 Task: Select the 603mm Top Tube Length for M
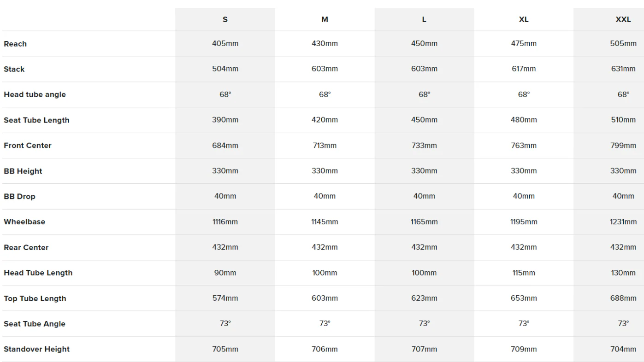[x=325, y=298]
